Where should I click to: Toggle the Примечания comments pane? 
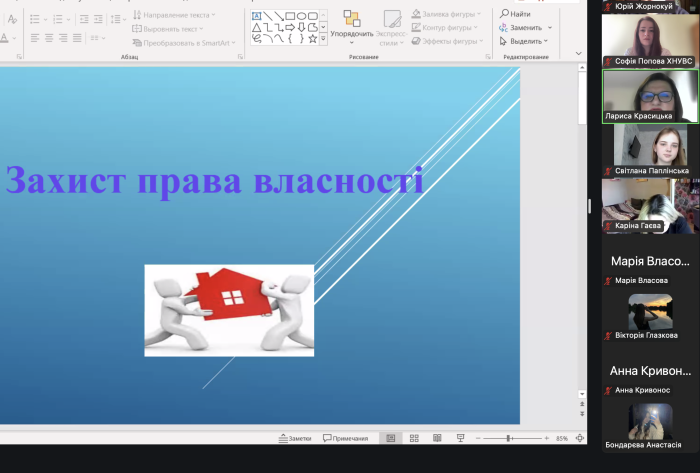click(x=345, y=438)
